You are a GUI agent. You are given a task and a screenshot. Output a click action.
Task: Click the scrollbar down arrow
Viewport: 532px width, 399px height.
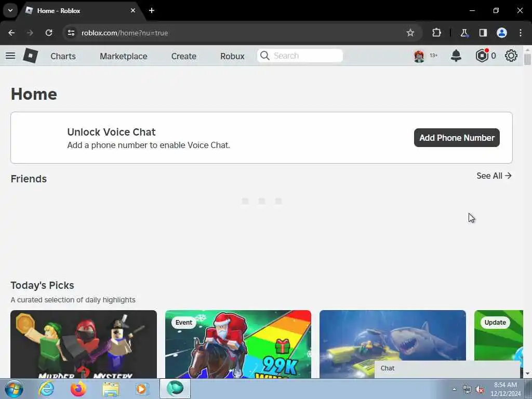527,374
